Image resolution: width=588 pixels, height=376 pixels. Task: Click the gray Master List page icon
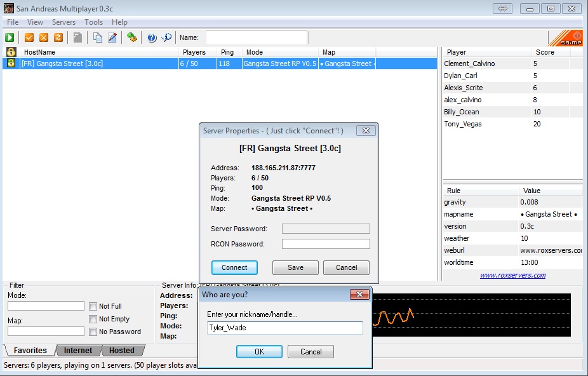click(77, 37)
